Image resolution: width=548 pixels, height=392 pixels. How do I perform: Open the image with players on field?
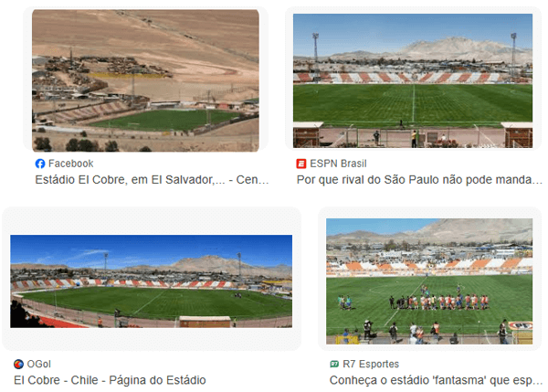tap(429, 281)
